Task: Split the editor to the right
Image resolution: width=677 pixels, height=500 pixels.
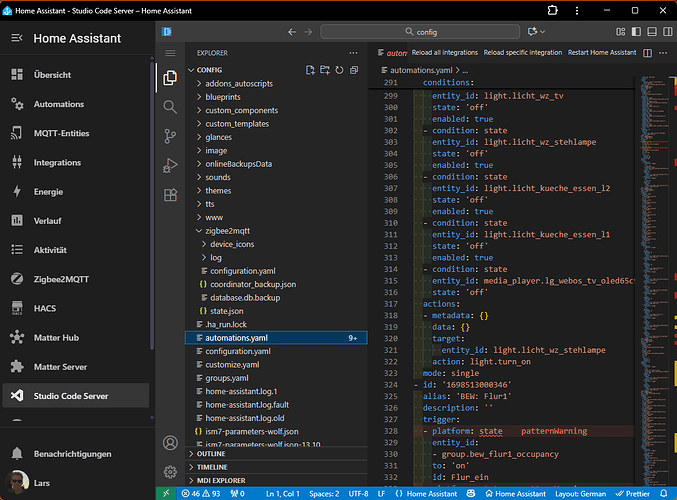Action: [x=648, y=51]
